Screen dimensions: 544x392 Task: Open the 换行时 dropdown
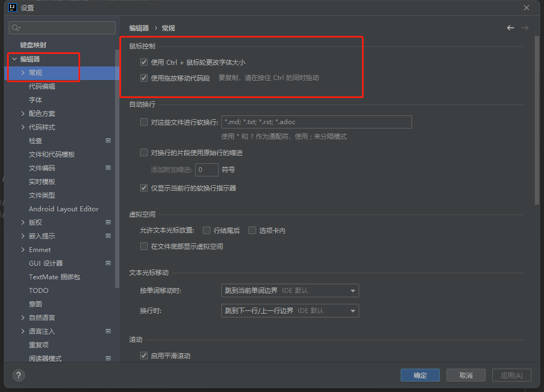click(x=290, y=310)
